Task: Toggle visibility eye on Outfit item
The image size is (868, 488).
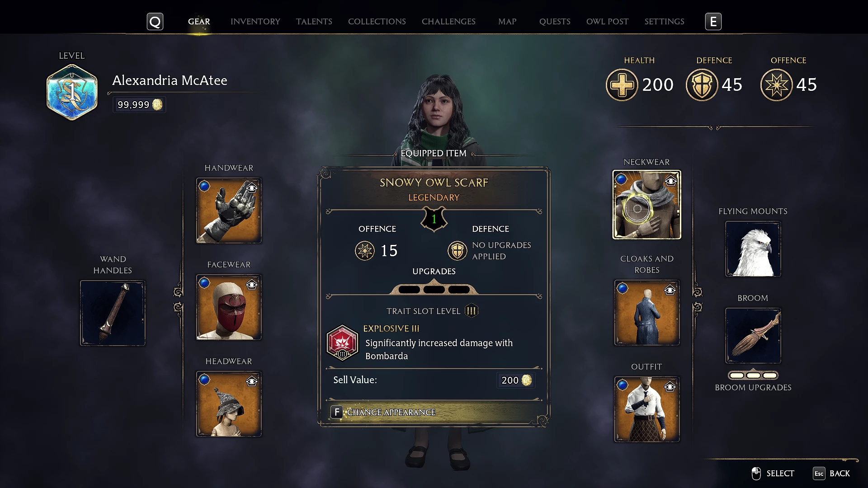Action: (670, 387)
